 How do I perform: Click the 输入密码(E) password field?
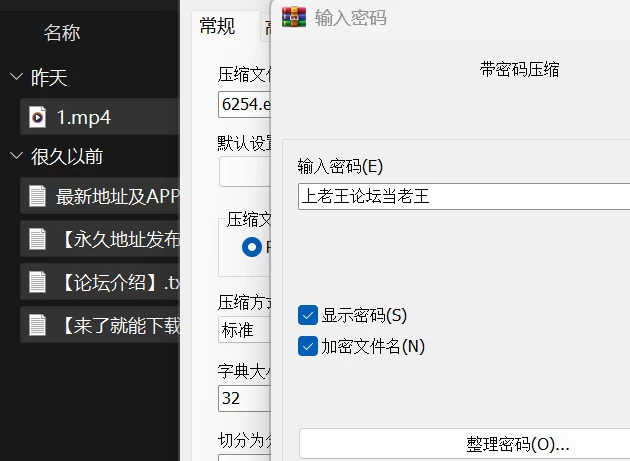coord(464,197)
